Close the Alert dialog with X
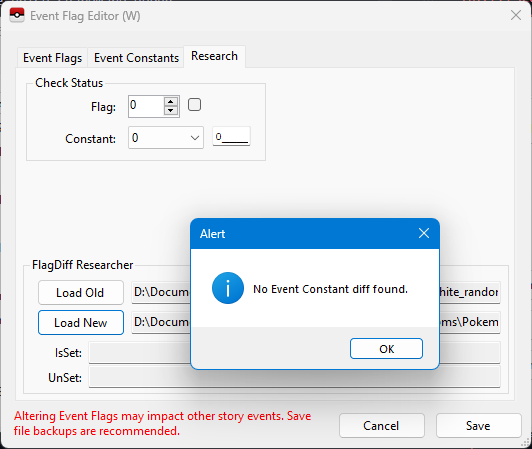Screen dimensions: 532x449 [424, 233]
